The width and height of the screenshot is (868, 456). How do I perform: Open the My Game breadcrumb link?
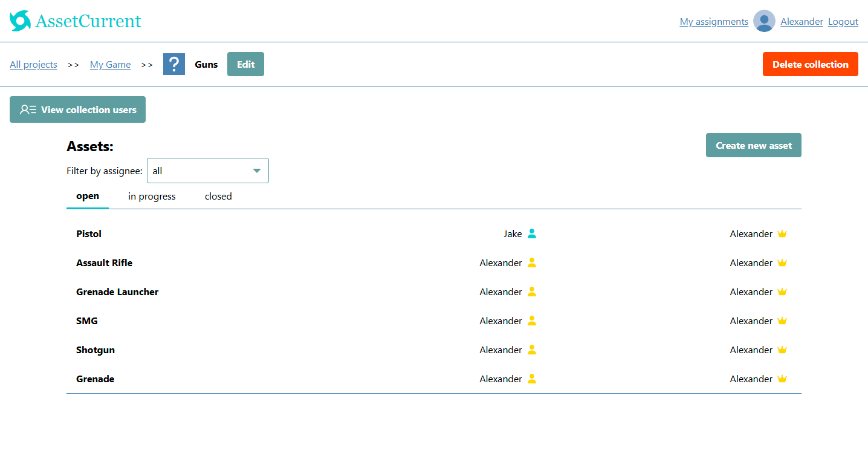[x=110, y=65]
